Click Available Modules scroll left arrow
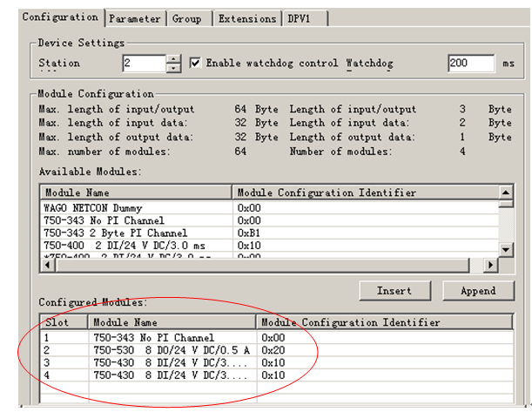 click(x=48, y=265)
